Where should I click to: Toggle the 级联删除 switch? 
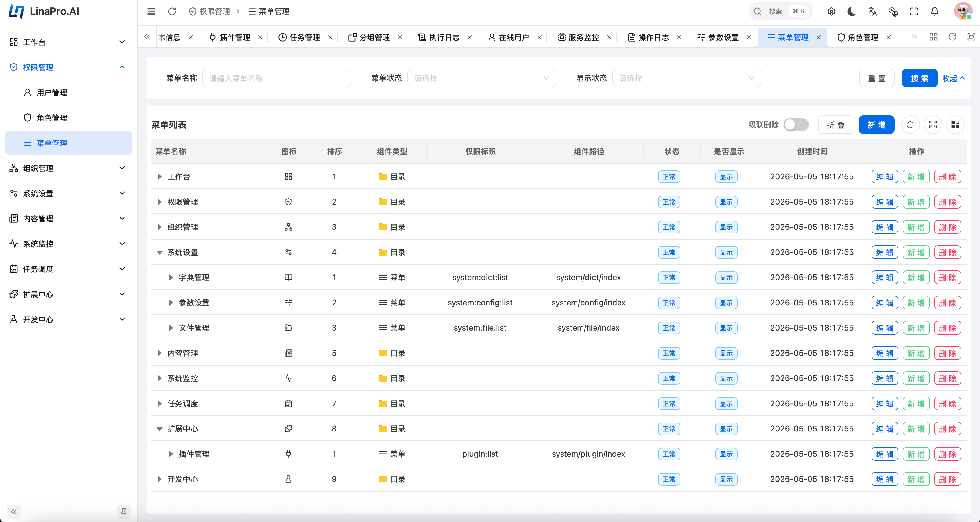796,125
